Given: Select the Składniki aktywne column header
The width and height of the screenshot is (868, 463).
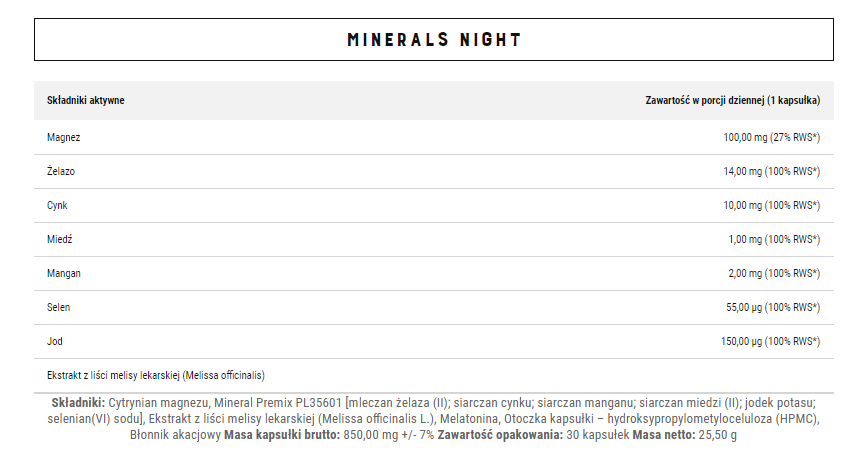Looking at the screenshot, I should (86, 100).
